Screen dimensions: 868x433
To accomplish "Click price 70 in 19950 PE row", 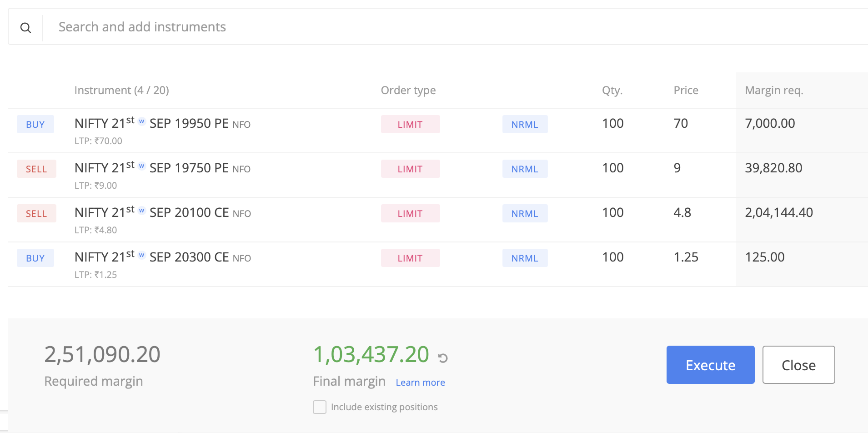I will click(x=681, y=123).
